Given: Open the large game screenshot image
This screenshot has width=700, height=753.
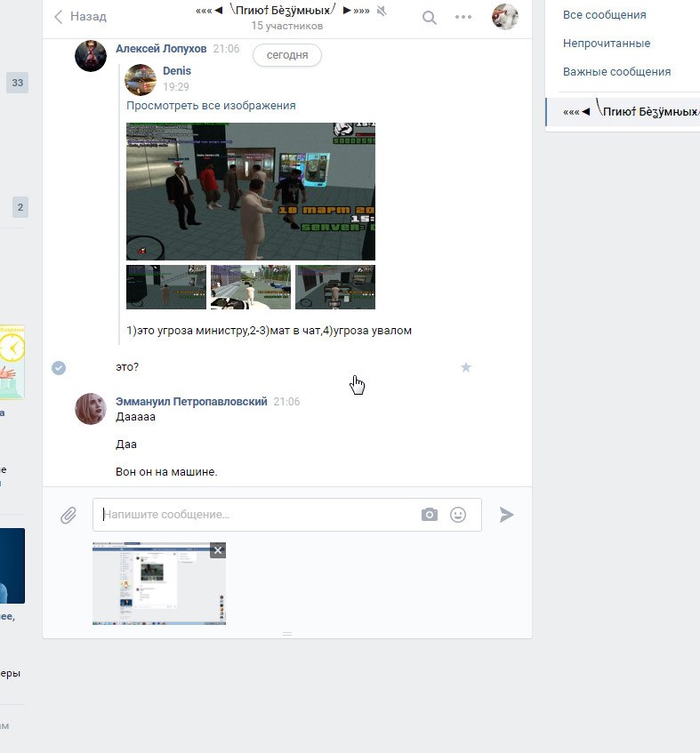Looking at the screenshot, I should click(251, 192).
